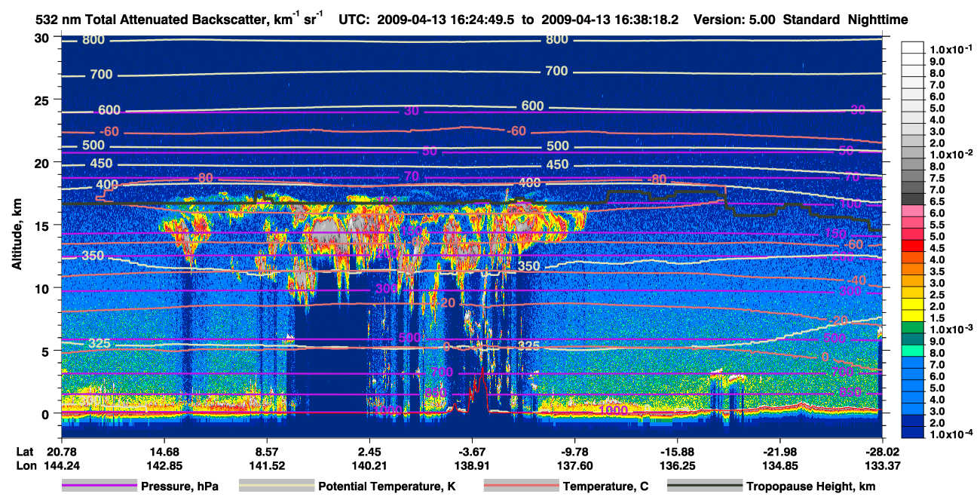Click the latitude value 14.68
980x503 pixels.
tap(164, 451)
